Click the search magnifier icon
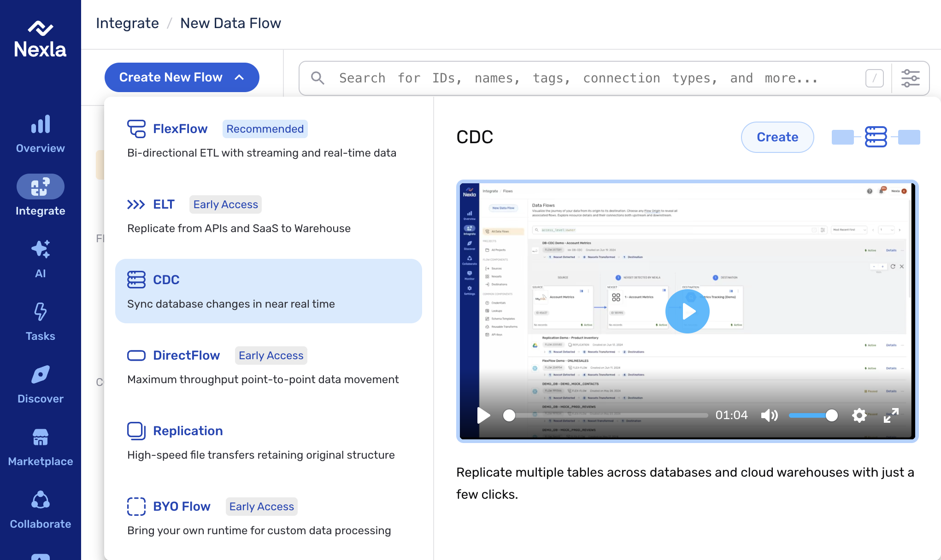Screen dimensions: 941x560 coord(318,78)
